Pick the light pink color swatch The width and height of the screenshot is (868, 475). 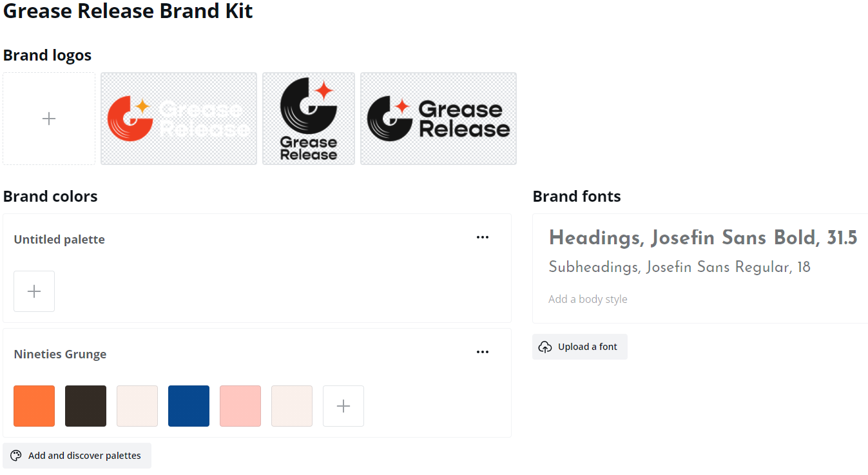[x=240, y=406]
